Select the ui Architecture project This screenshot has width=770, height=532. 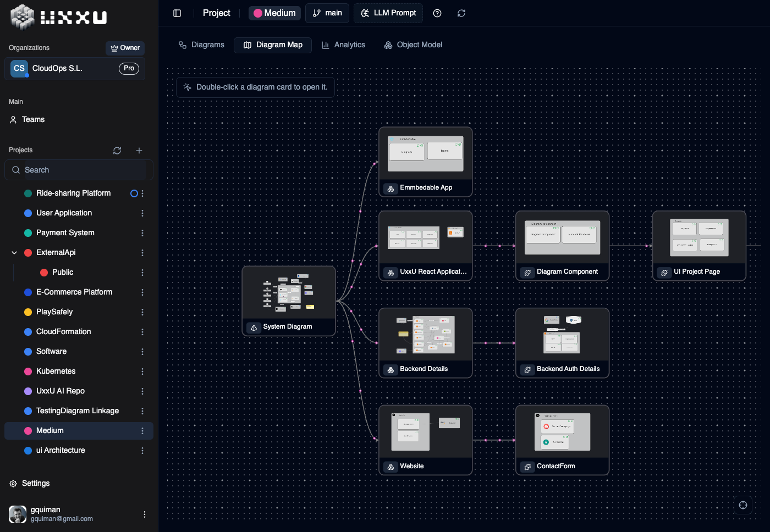tap(79, 451)
